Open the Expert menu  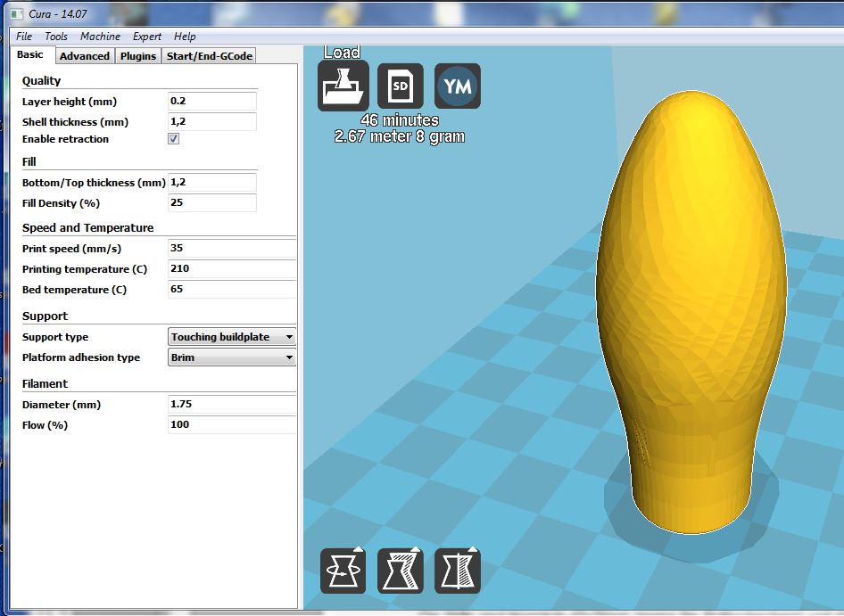pos(147,37)
